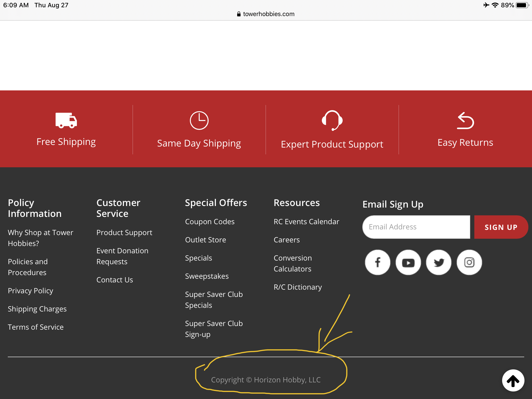Screen dimensions: 532x399
Task: Open the Privacy Policy link
Action: pos(30,291)
